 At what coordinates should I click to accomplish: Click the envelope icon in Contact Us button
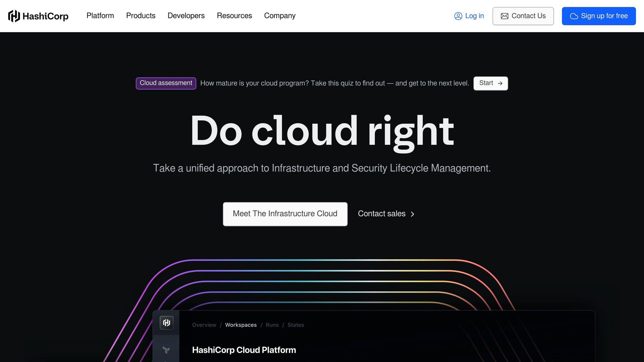(x=504, y=16)
